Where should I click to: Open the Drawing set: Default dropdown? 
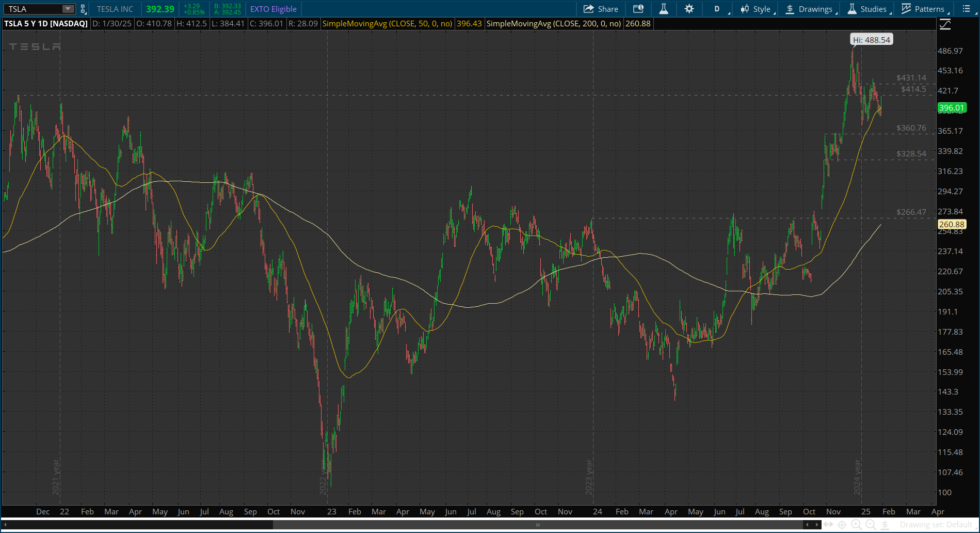938,525
